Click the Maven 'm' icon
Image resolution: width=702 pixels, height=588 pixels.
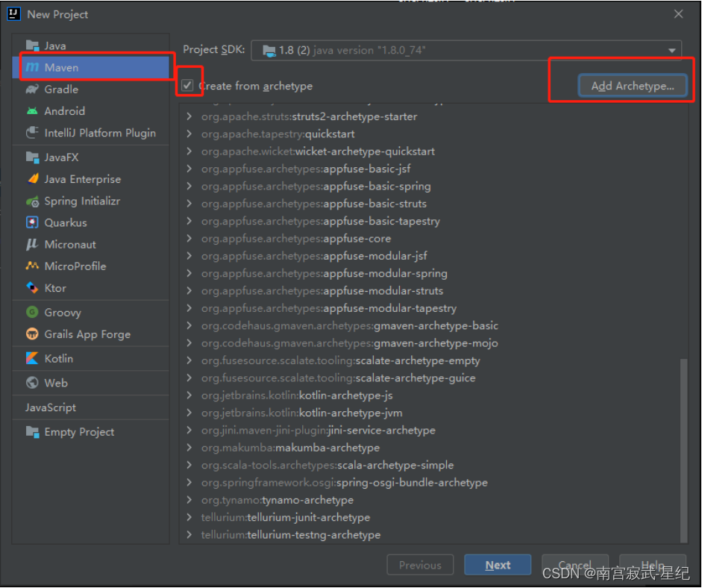pos(32,67)
